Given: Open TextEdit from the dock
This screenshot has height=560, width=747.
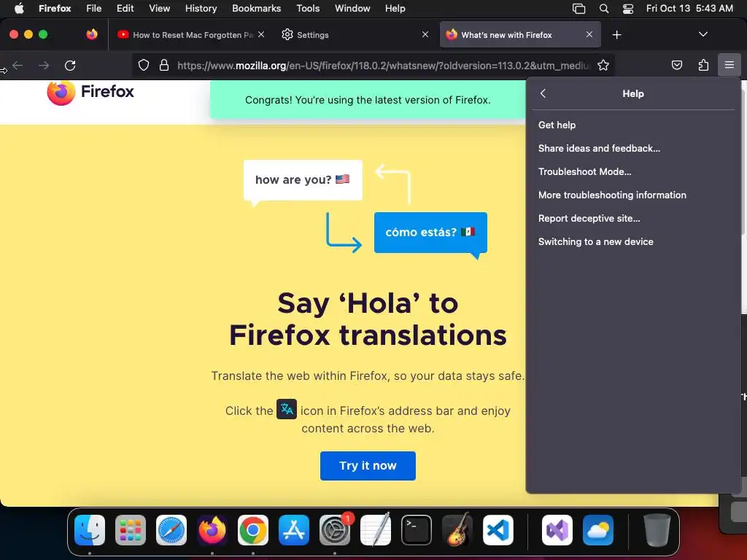Looking at the screenshot, I should point(376,530).
